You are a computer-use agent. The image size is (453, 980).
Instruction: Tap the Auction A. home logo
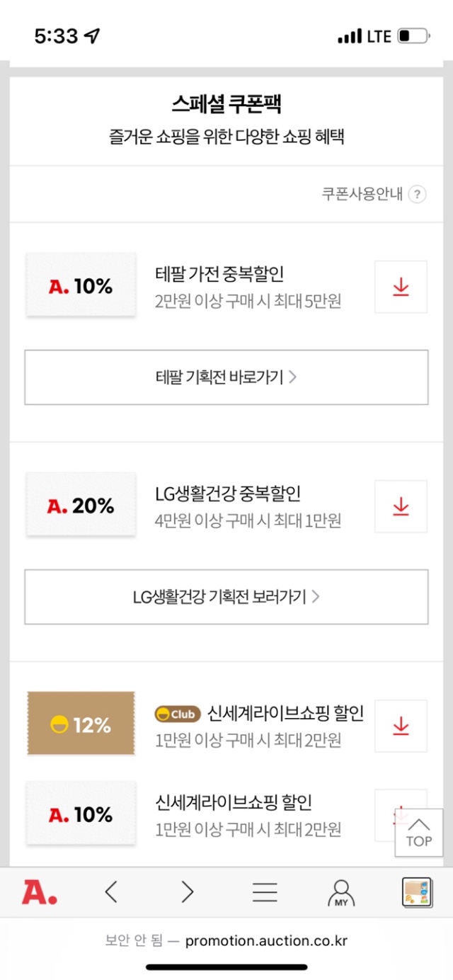tap(39, 892)
